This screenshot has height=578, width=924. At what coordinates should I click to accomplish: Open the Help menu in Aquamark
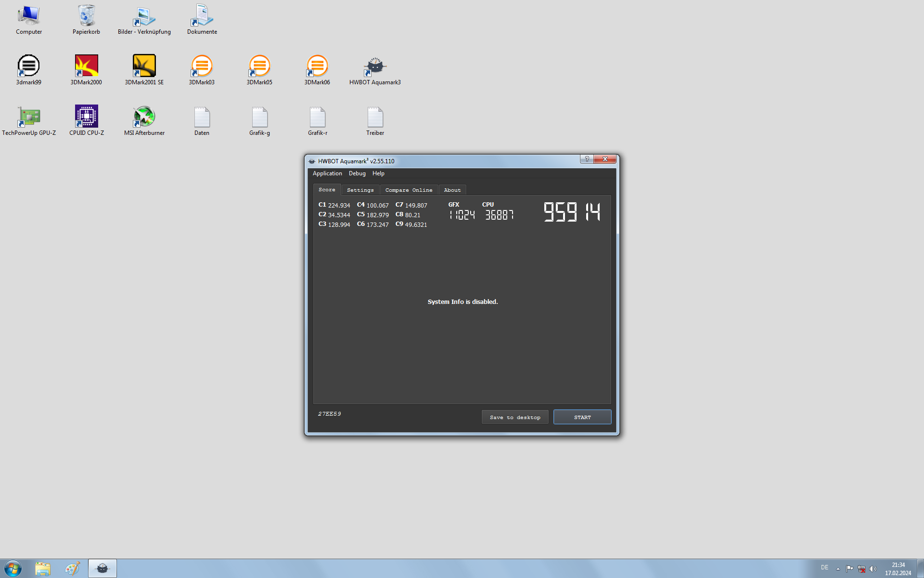pos(378,173)
